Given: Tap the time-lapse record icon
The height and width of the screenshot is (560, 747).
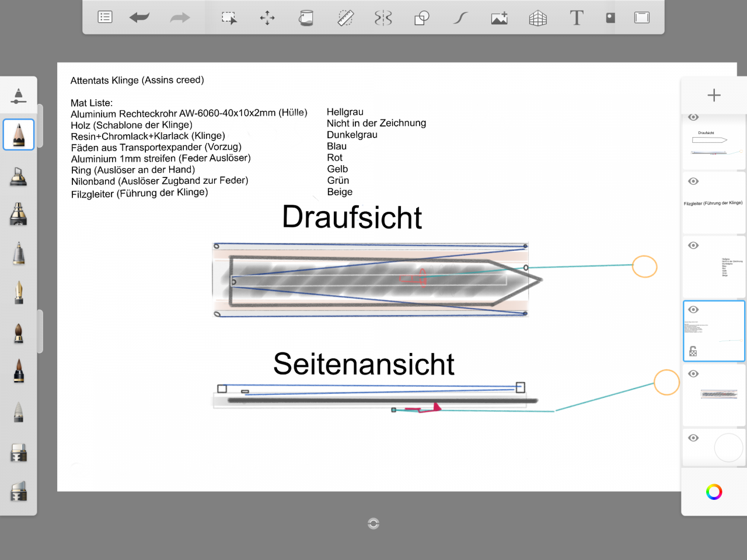Looking at the screenshot, I should pyautogui.click(x=610, y=17).
